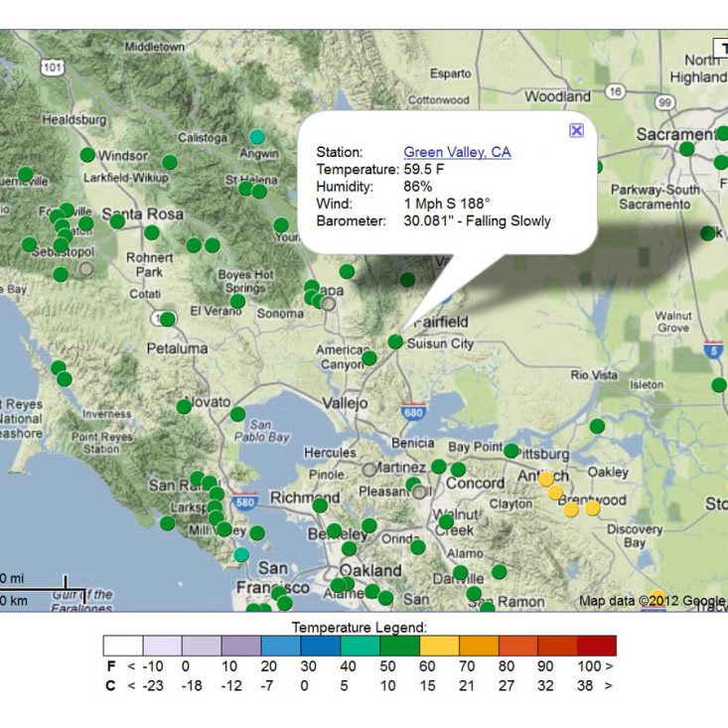728x728 pixels.
Task: Select the green marker below Sacramento label
Action: [686, 149]
